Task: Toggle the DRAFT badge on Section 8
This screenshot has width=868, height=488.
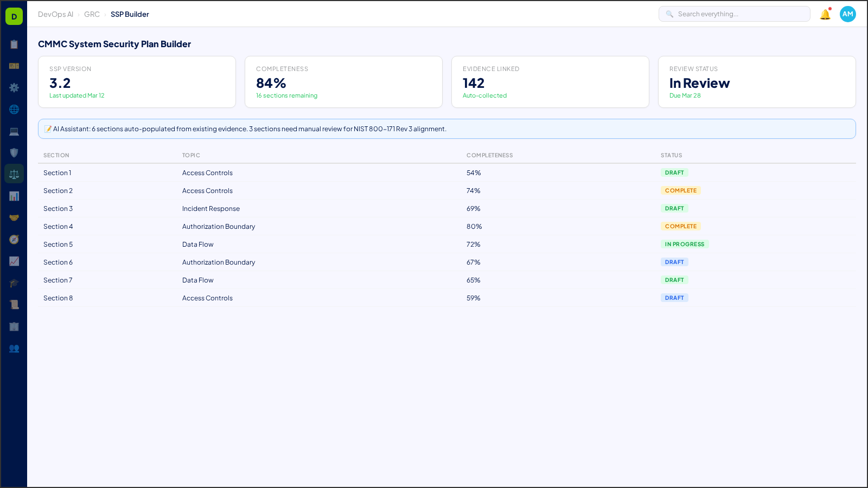Action: (x=674, y=298)
